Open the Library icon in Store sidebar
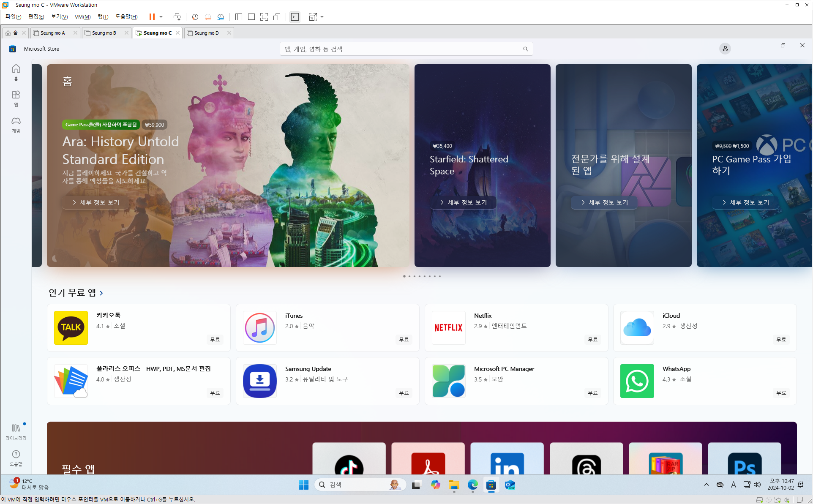The image size is (813, 504). point(16,432)
